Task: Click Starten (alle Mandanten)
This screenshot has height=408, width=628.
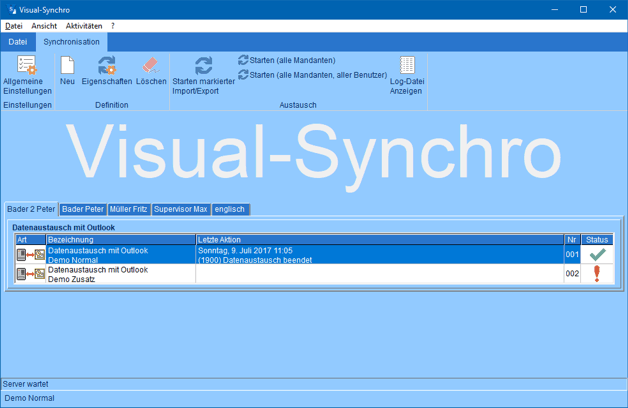Action: click(x=287, y=60)
